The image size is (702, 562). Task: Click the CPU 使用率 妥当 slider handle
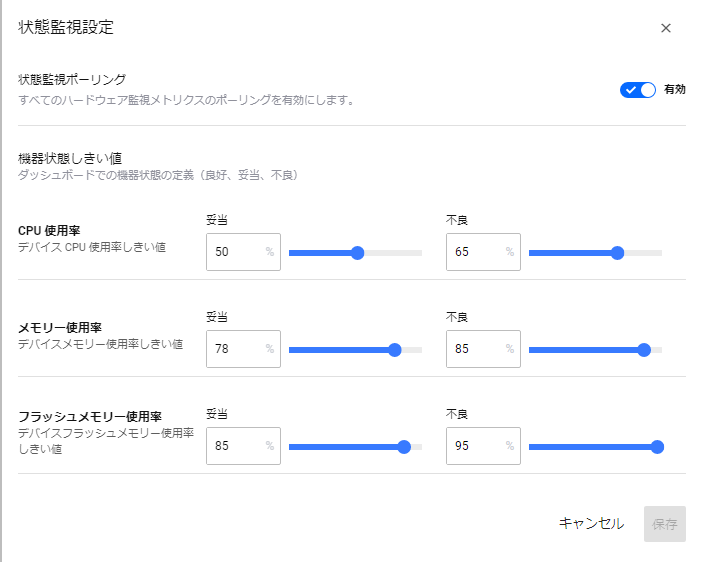(357, 253)
